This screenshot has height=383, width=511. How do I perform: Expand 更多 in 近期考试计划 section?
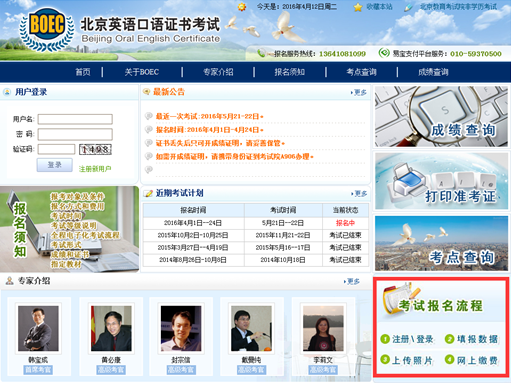[x=359, y=193]
